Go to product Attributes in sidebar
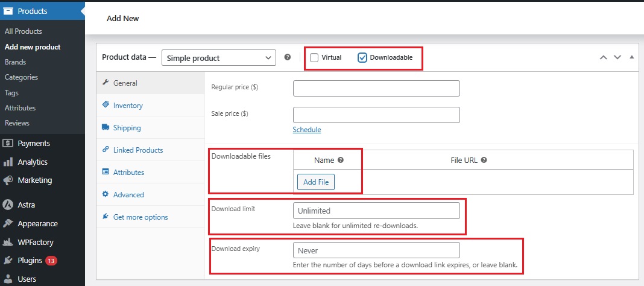Viewport: 644px width, 286px height. click(x=20, y=108)
